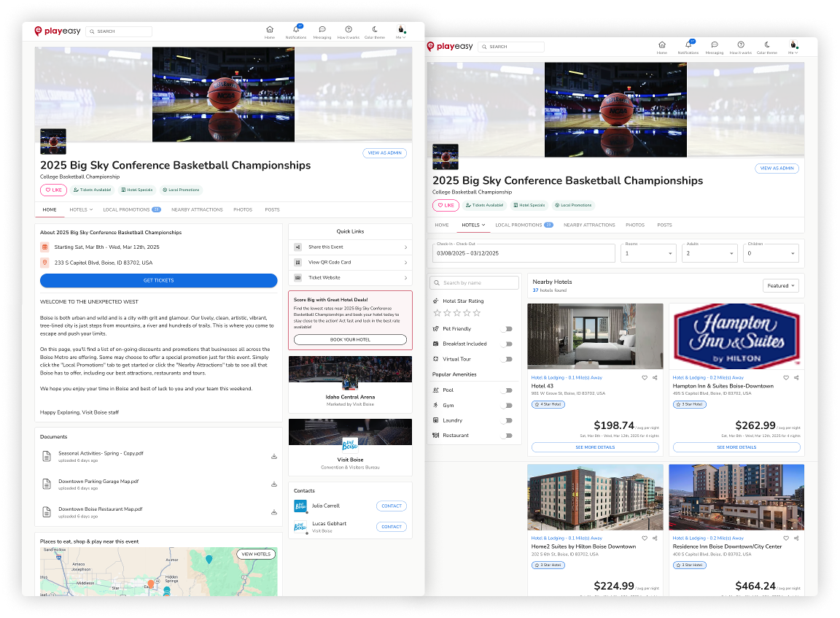
Task: Share Hampton Inn & Suites listing
Action: coord(796,378)
